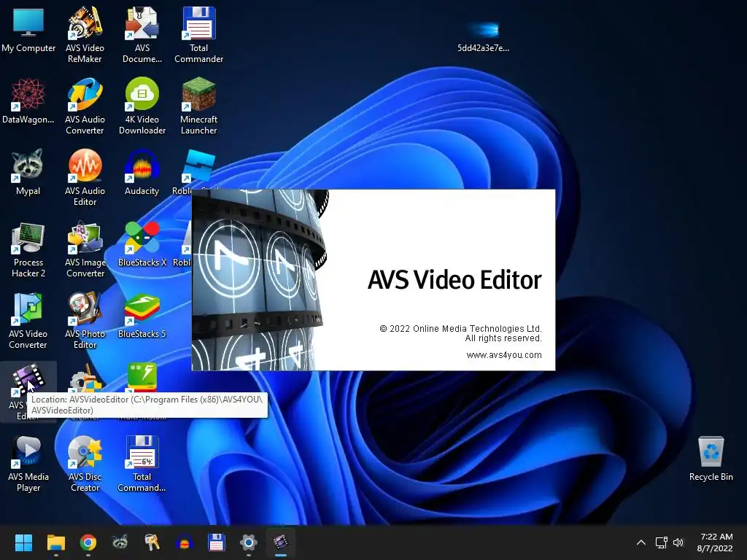Select the Total Commander desktop icon
This screenshot has width=747, height=560.
198,34
